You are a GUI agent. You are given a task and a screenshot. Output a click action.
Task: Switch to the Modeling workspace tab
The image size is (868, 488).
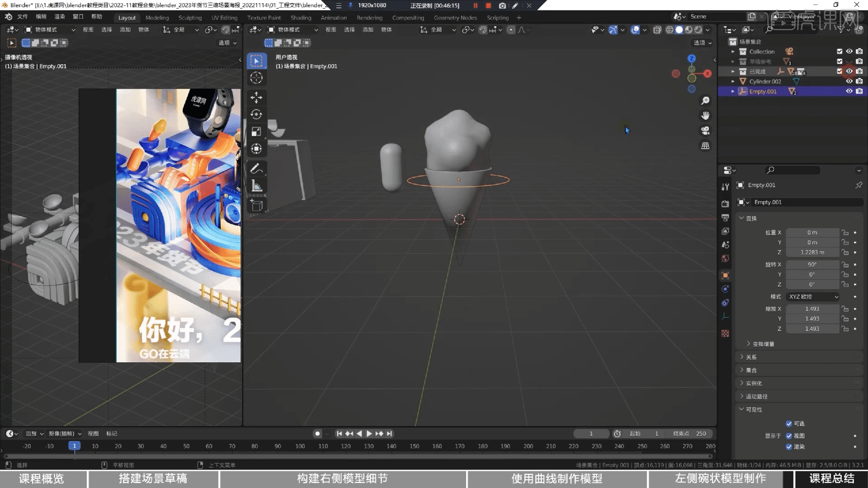(157, 18)
